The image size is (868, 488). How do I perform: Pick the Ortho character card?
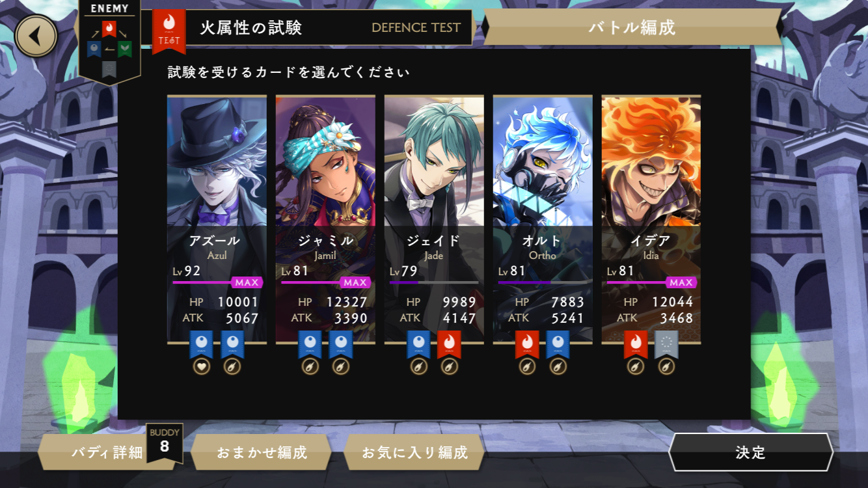(x=543, y=219)
